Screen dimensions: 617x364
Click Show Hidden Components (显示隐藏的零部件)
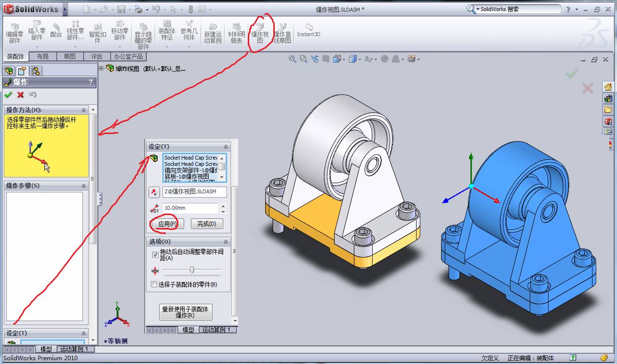tap(143, 36)
